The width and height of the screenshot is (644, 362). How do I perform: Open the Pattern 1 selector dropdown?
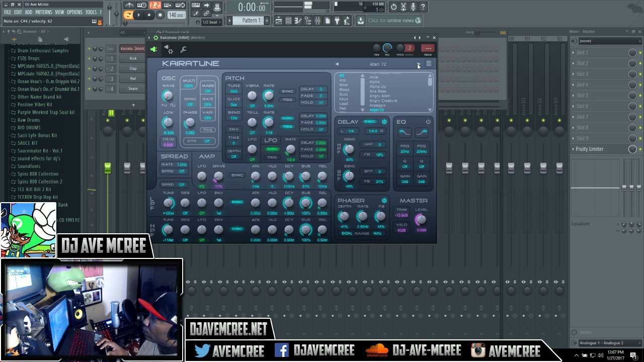pos(252,21)
